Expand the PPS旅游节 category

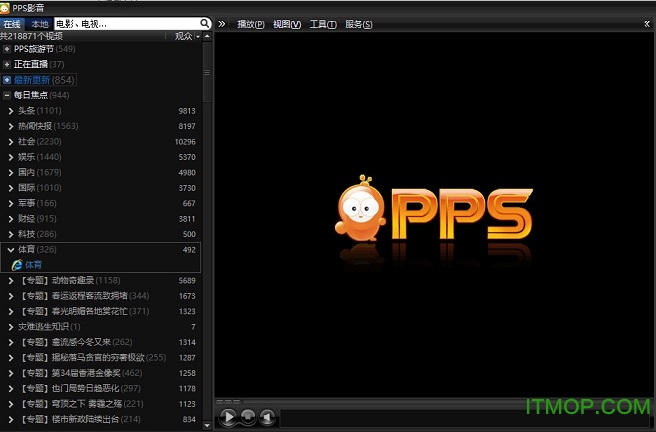7,49
